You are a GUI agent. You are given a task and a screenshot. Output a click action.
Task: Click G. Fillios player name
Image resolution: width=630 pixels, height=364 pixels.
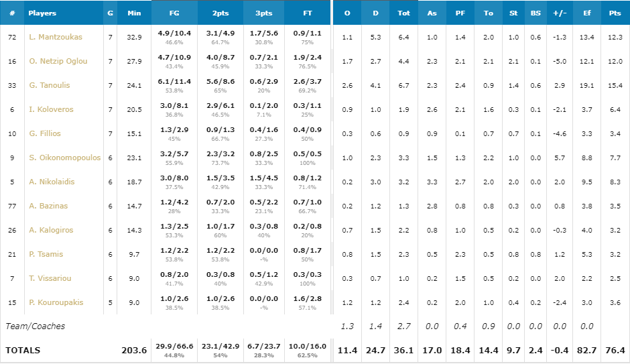click(44, 133)
